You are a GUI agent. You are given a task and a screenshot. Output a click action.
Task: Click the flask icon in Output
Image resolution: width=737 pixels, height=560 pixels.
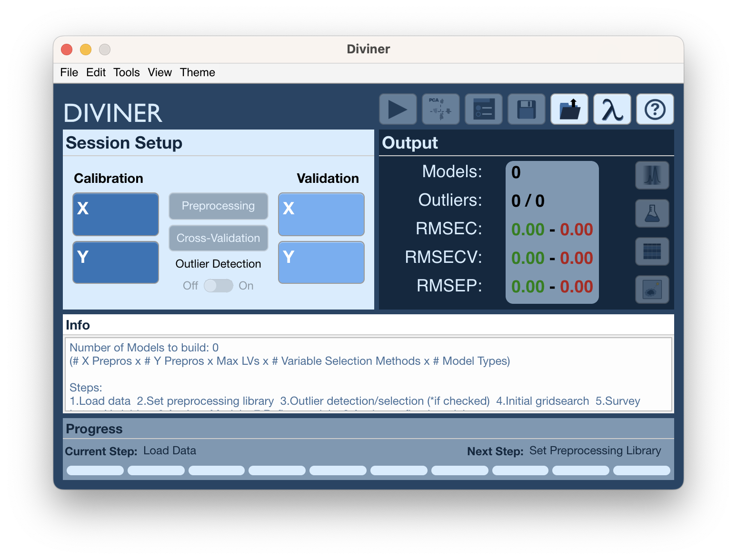click(x=652, y=213)
